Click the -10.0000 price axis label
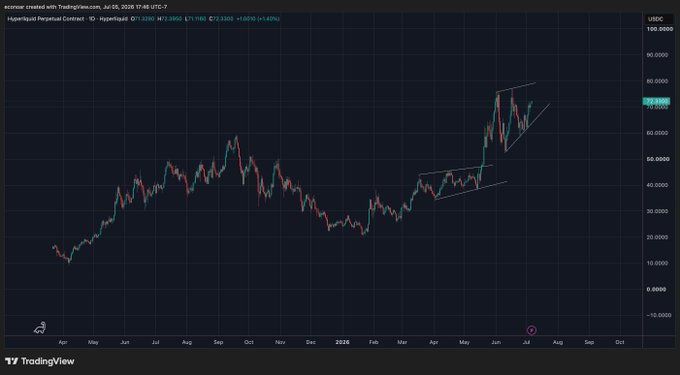Viewport: 680px width, 375px height. coord(660,315)
